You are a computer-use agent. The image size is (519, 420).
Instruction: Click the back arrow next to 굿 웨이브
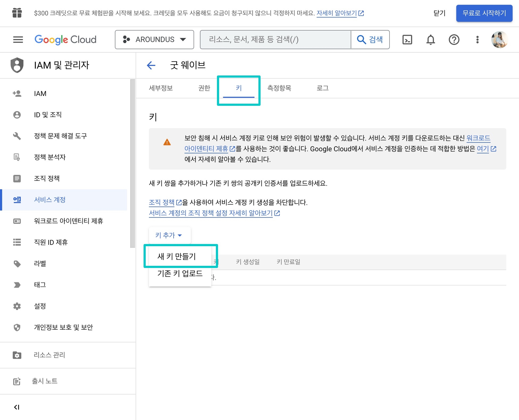(151, 65)
